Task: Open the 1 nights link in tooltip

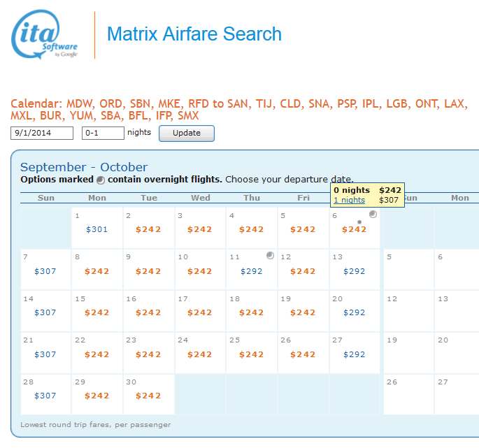Action: click(349, 200)
